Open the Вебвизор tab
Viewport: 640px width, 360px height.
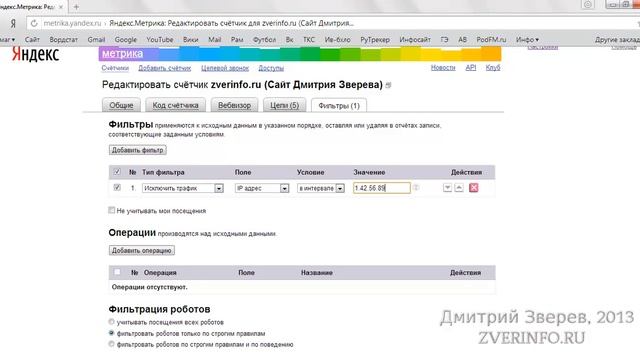point(234,105)
